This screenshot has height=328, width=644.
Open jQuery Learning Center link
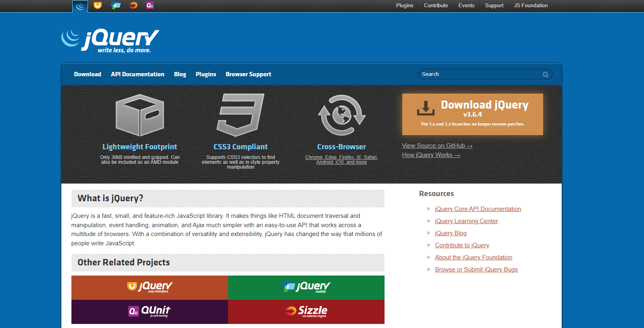(466, 221)
